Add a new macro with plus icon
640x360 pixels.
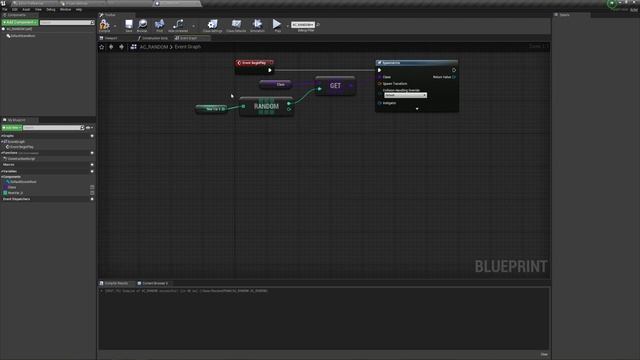(x=92, y=164)
